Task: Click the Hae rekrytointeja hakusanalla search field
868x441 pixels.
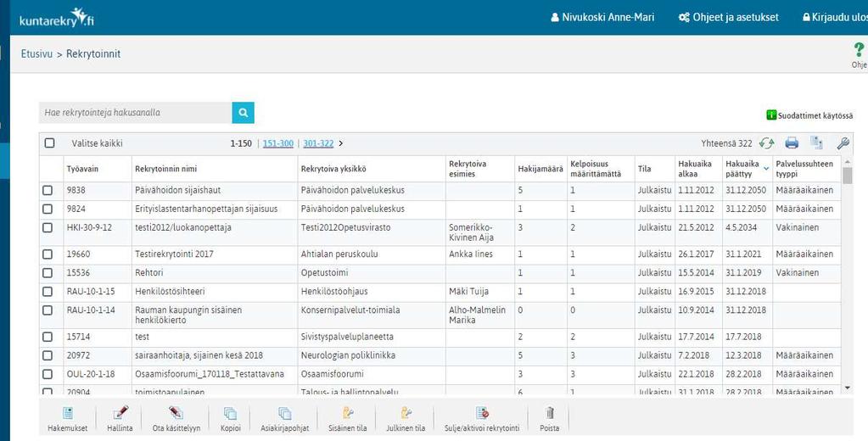Action: click(x=136, y=112)
